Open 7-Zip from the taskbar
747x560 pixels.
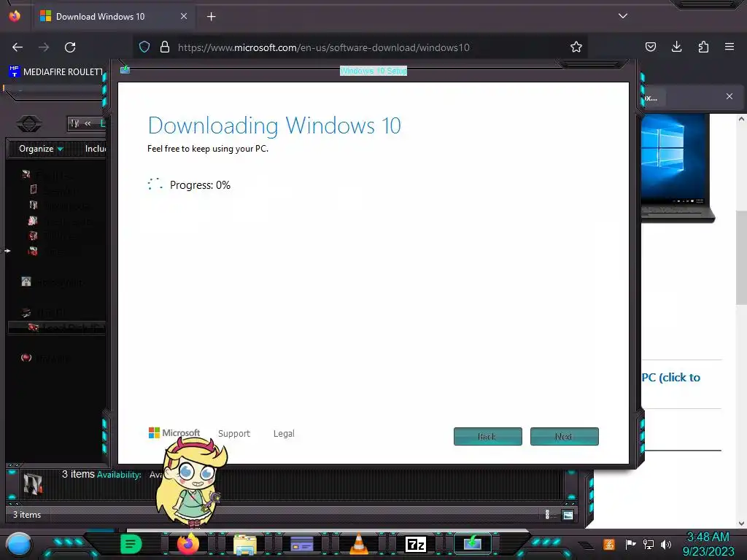[x=415, y=544]
